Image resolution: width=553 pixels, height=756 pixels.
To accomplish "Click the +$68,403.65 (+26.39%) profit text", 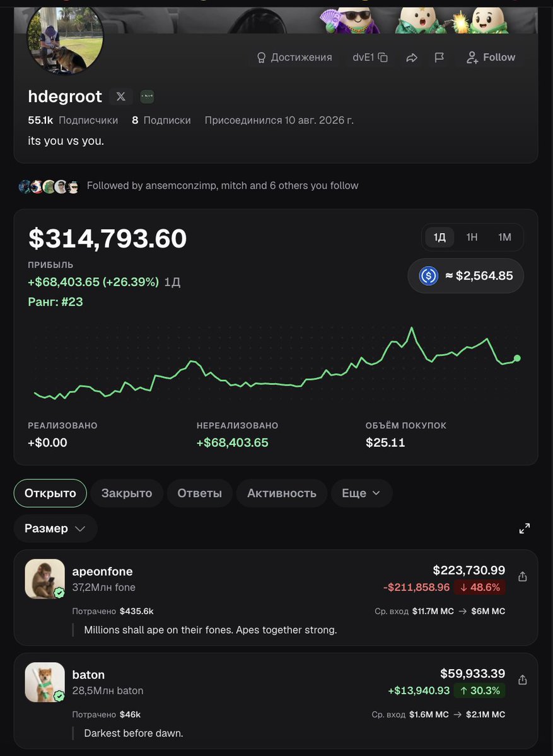I will click(93, 282).
